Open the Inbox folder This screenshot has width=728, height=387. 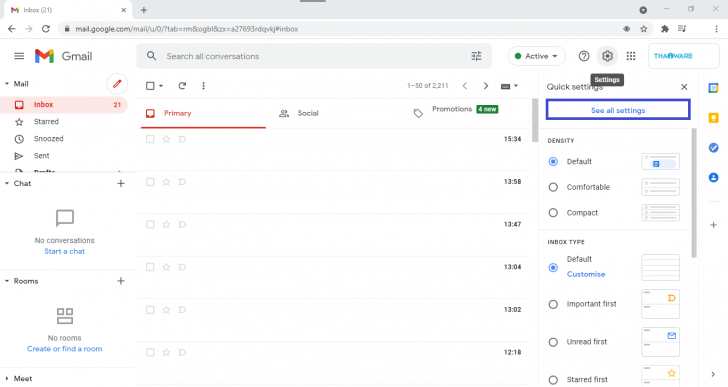(64, 105)
